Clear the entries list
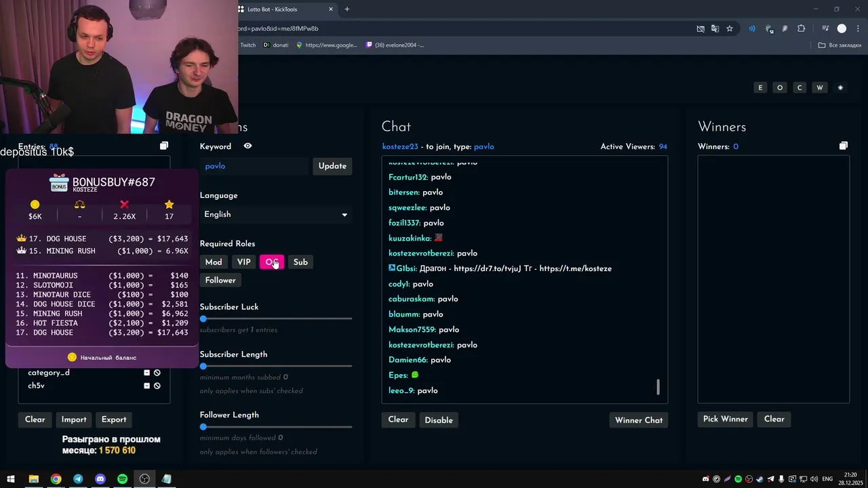 [35, 420]
